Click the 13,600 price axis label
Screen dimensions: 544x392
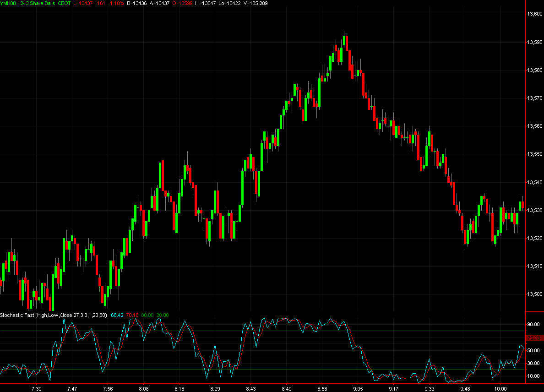pyautogui.click(x=535, y=14)
